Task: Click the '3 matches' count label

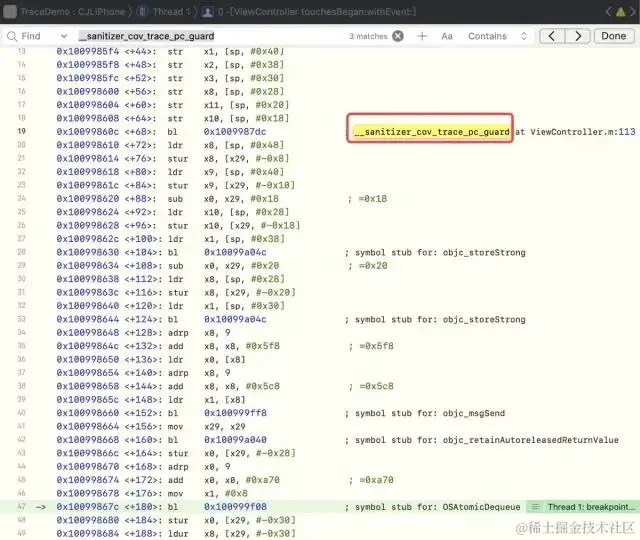Action: point(368,36)
